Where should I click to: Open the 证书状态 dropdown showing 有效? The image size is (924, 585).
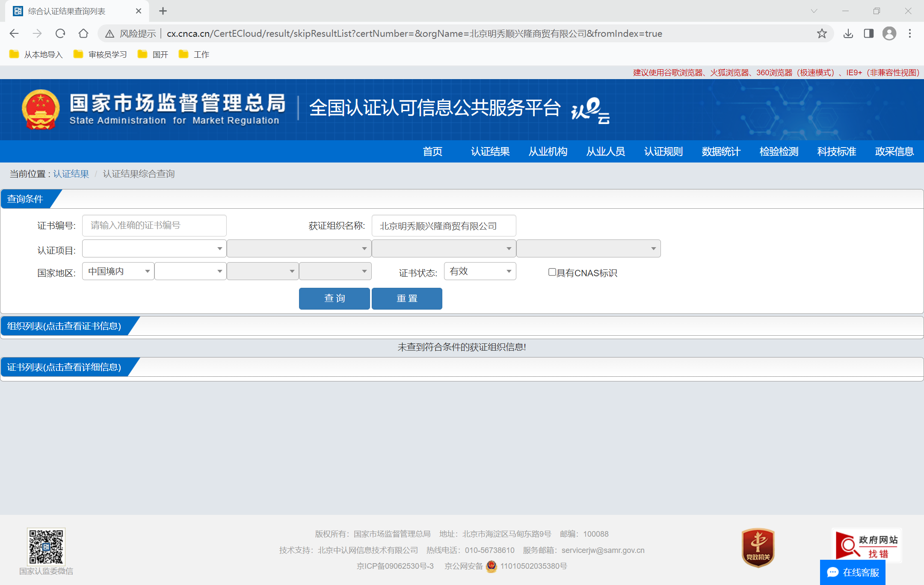tap(480, 271)
